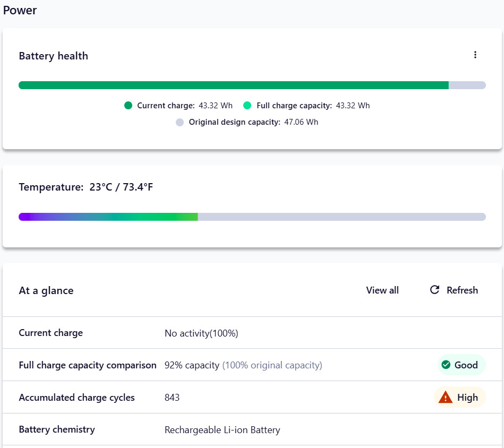Select the Current charge row

[x=252, y=333]
